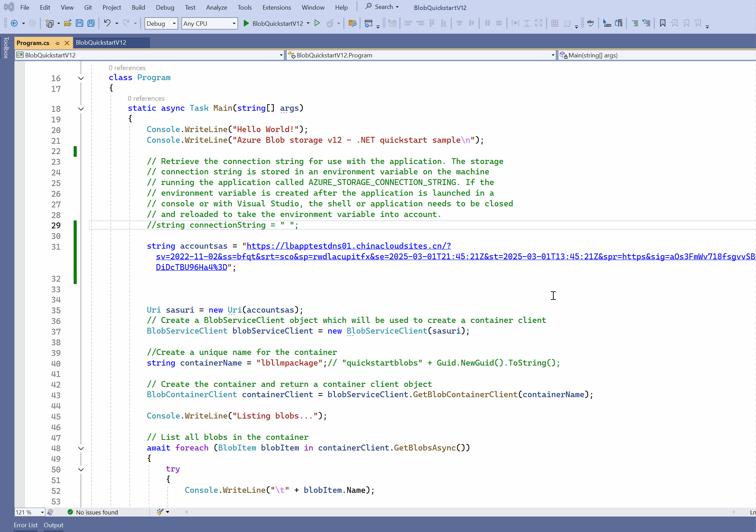Collapse the await foreach code block
Screen dimensions: 756x532
coord(81,448)
